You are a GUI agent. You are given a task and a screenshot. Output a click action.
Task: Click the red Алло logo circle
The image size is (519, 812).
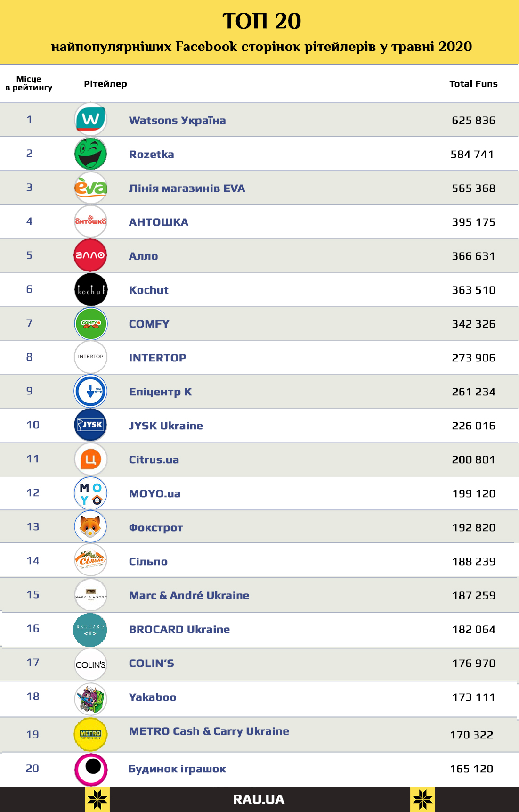pos(91,255)
